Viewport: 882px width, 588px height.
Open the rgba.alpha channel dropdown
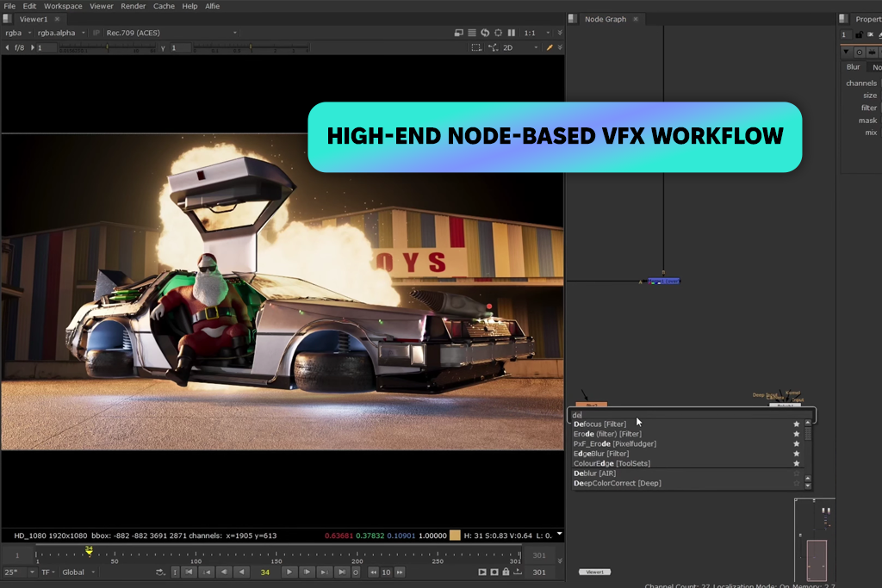tap(61, 33)
